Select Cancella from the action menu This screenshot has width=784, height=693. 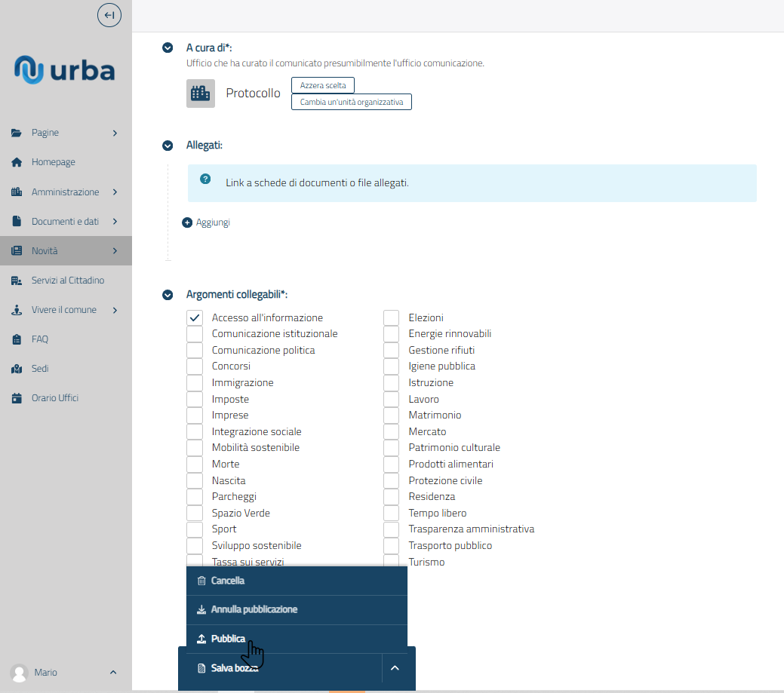click(x=227, y=581)
